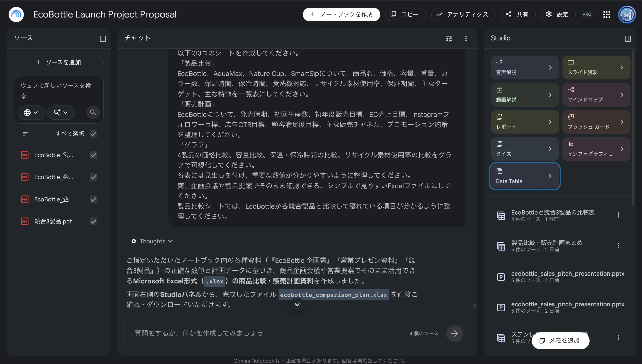This screenshot has height=364, width=642.
Task: Open chat configuration sliders icon
Action: pyautogui.click(x=449, y=38)
